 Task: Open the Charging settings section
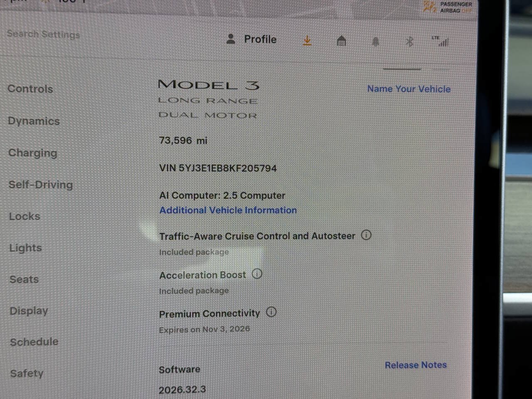(33, 153)
